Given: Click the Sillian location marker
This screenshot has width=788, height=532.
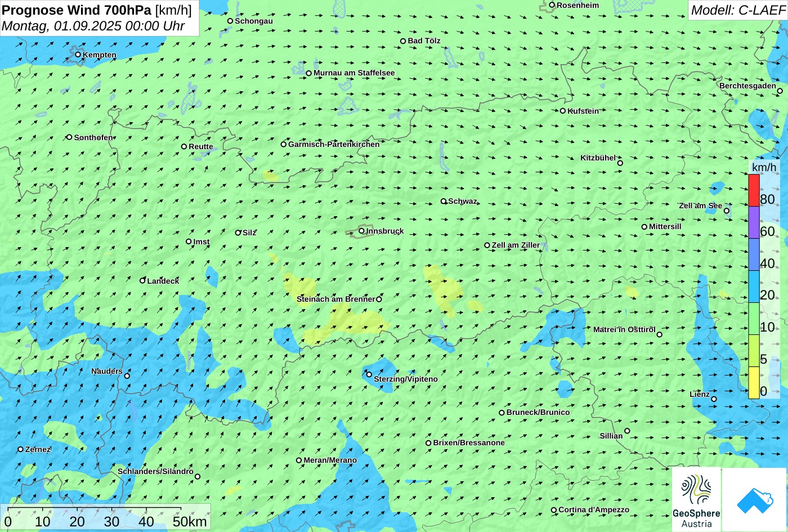Looking at the screenshot, I should 627,431.
